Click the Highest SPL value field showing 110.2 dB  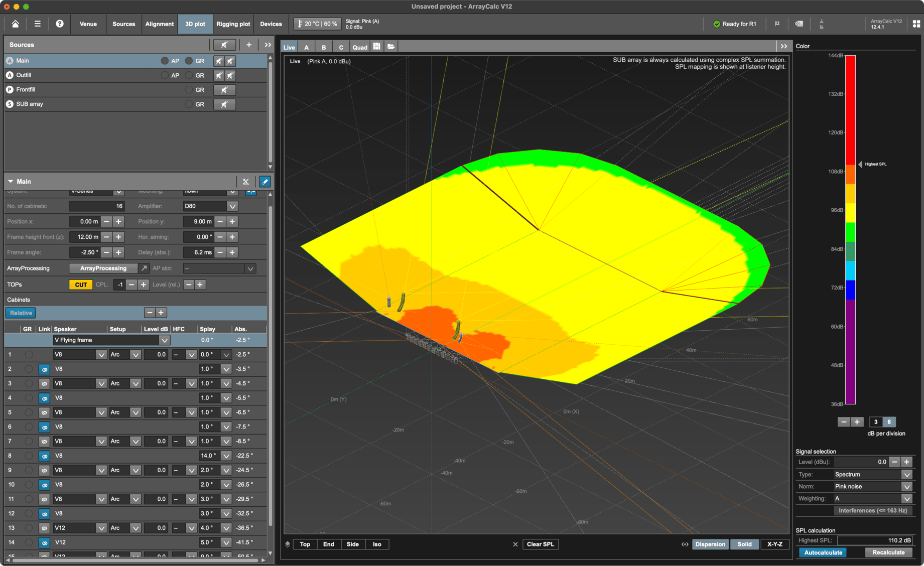tap(876, 540)
